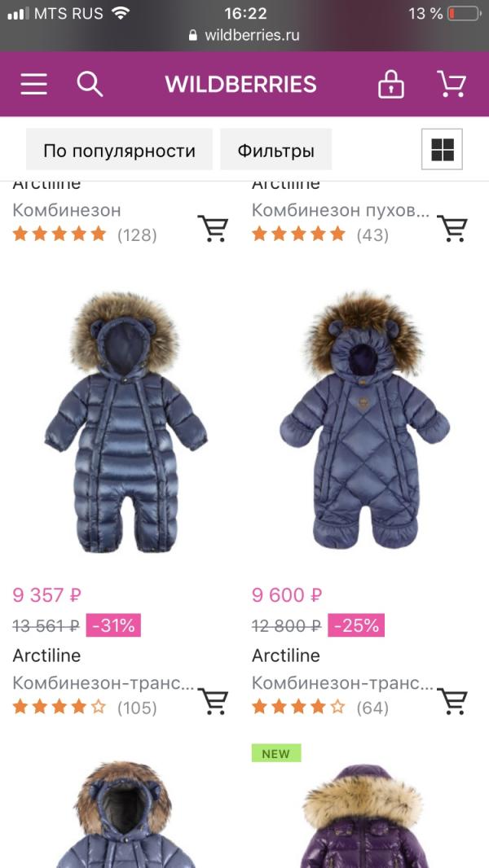Switch product grid view layout

442,150
